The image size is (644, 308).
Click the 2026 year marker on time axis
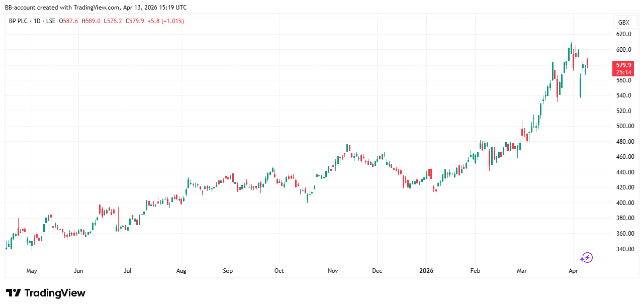coord(426,271)
